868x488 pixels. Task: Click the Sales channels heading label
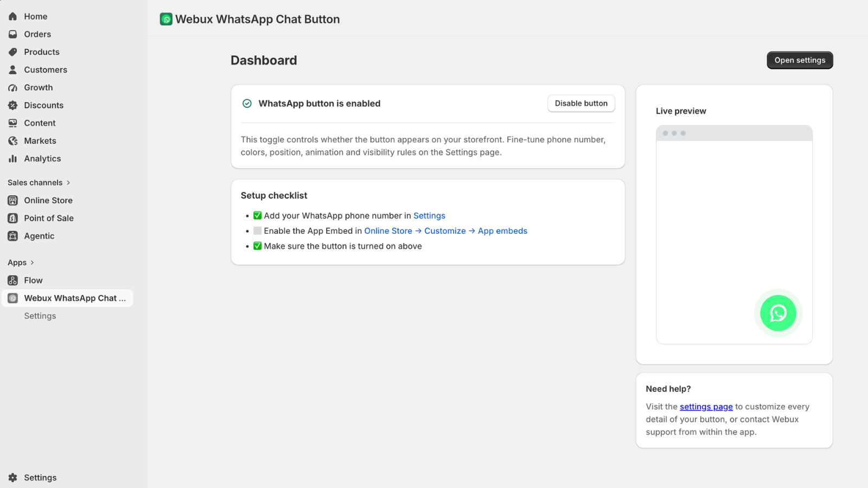(x=35, y=183)
